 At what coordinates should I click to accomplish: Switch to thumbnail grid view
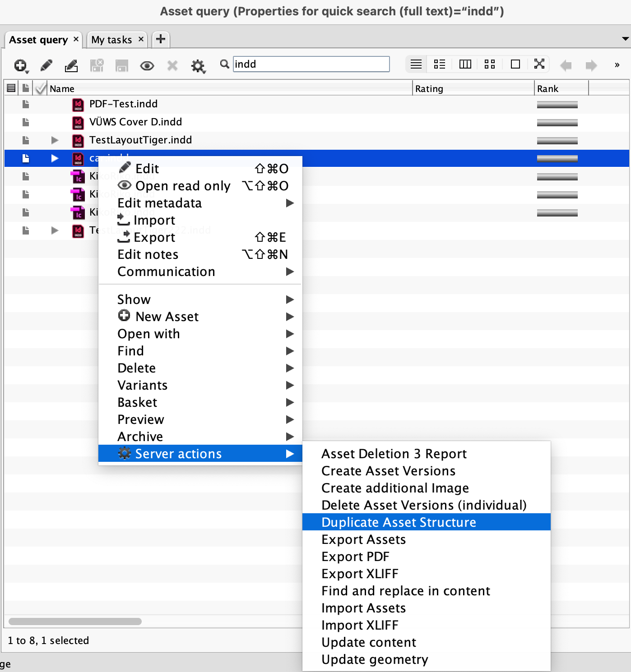[490, 64]
